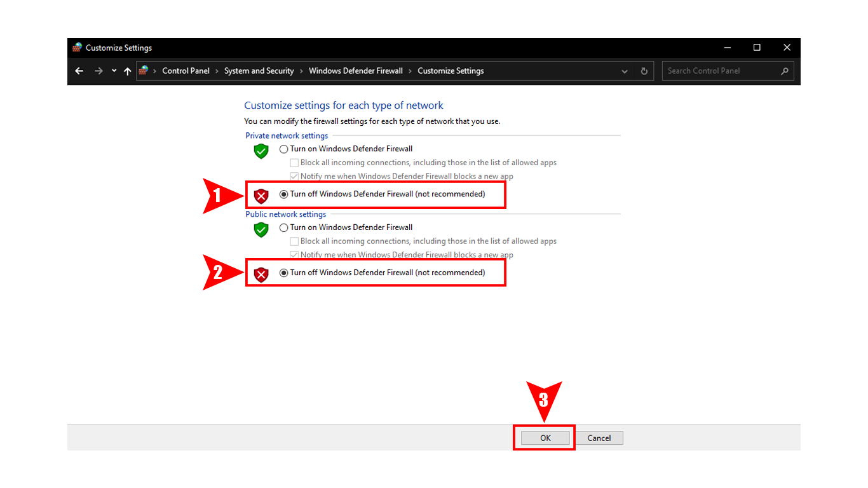The width and height of the screenshot is (868, 488).
Task: Toggle Block all incoming connections under Private
Action: point(294,163)
